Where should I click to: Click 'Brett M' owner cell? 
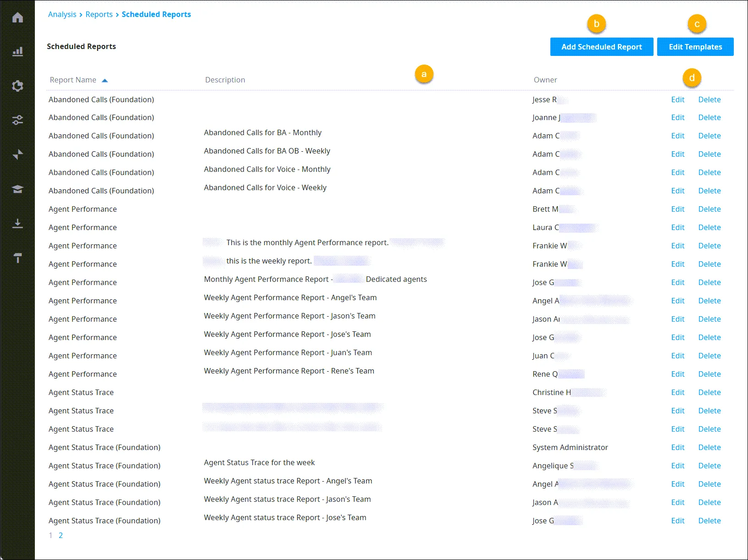(x=545, y=209)
